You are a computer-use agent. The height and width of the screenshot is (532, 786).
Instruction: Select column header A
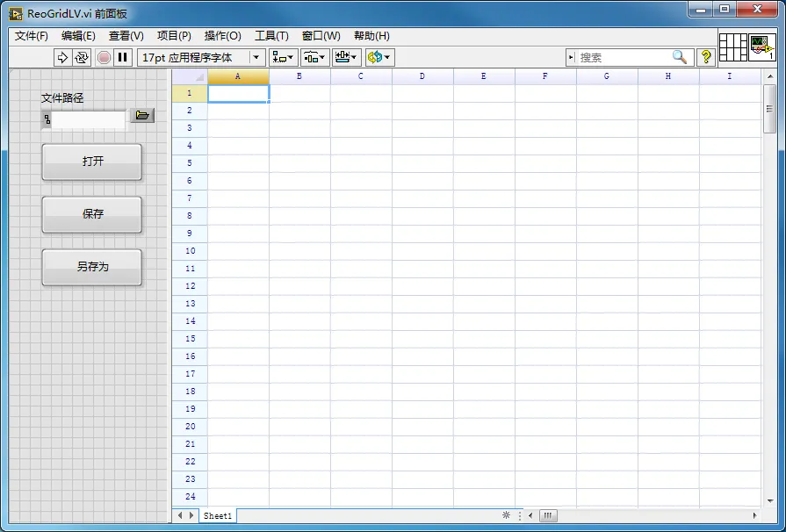(x=238, y=76)
